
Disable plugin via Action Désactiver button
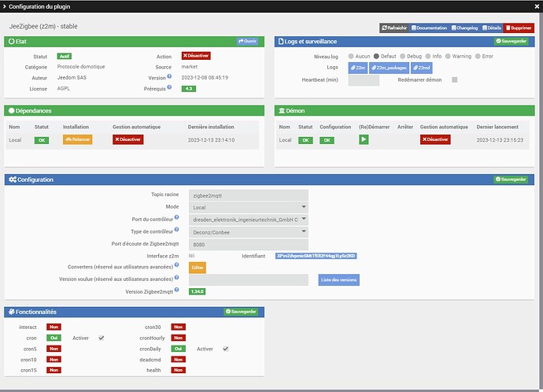tap(196, 56)
